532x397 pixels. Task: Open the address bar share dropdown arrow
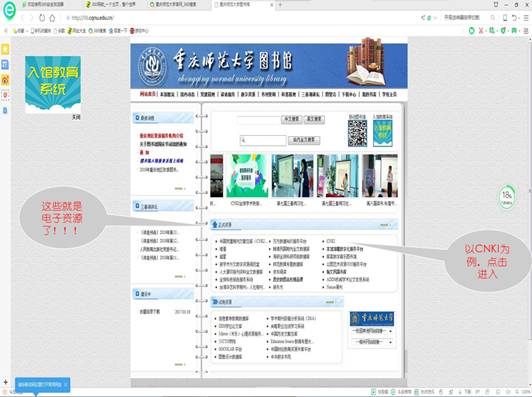pyautogui.click(x=435, y=18)
